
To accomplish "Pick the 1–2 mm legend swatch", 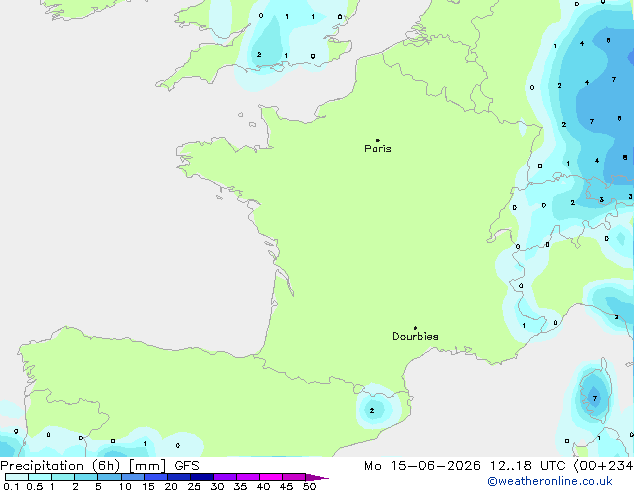I will pos(63,477).
